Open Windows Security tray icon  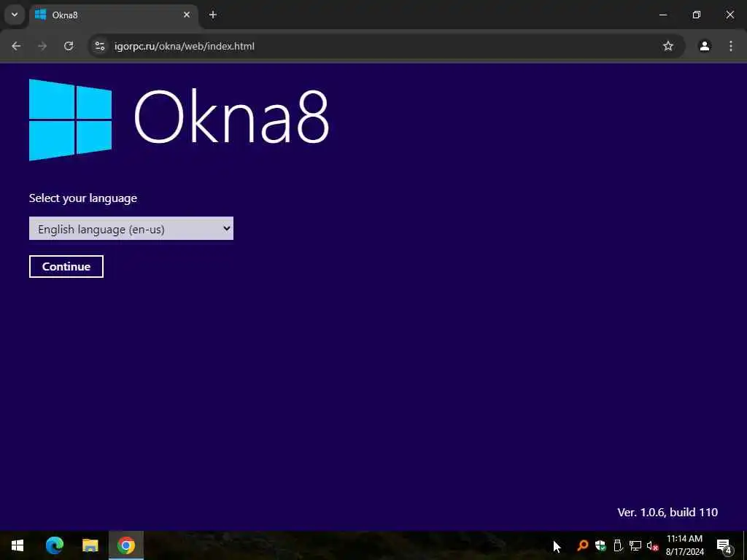point(600,545)
